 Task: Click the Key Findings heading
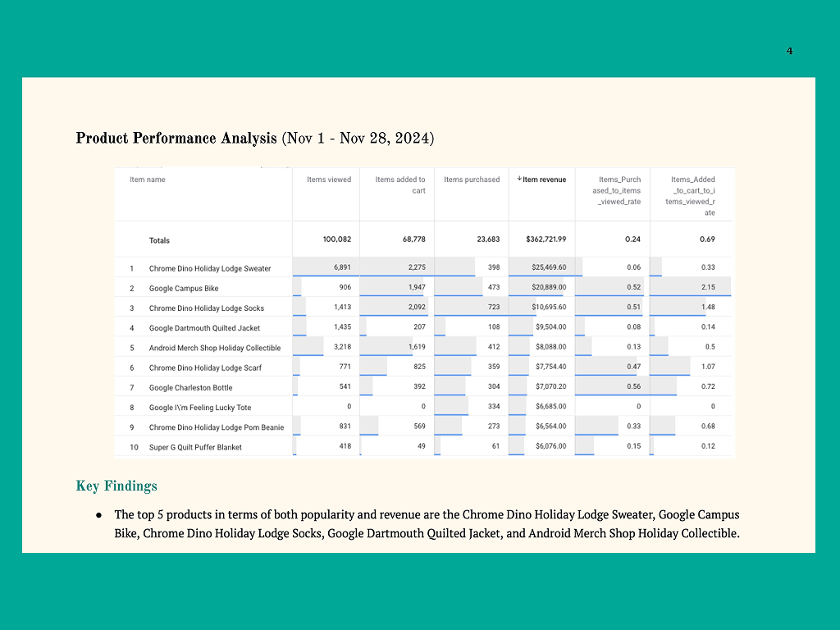click(x=116, y=486)
